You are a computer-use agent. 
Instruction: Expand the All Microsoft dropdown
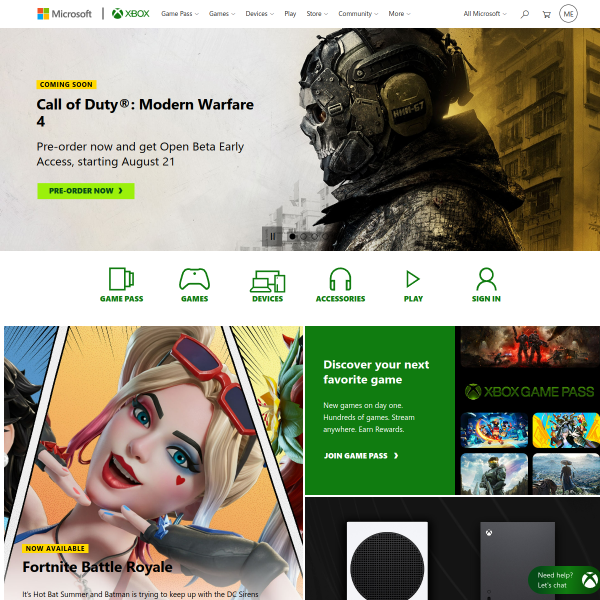pyautogui.click(x=485, y=14)
